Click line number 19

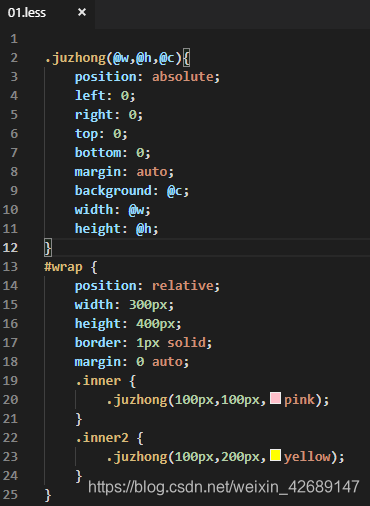coord(10,381)
